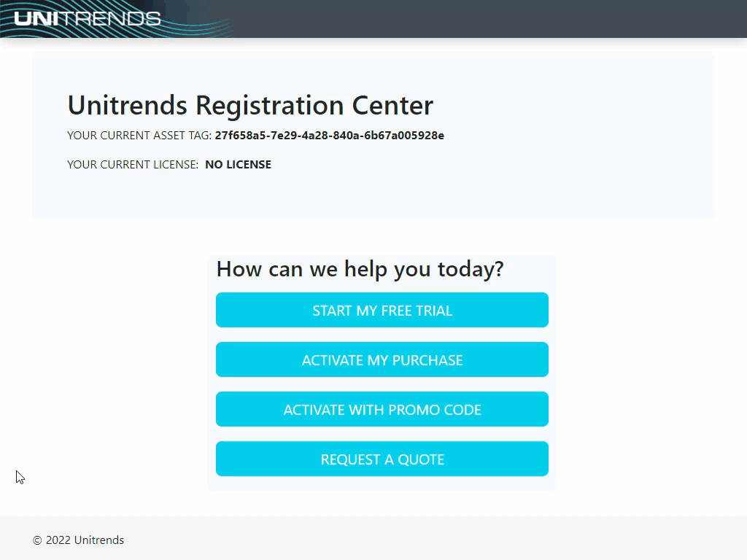Click the asset tag value 27f658a5
Viewport: 747px width, 560px height.
pyautogui.click(x=329, y=136)
